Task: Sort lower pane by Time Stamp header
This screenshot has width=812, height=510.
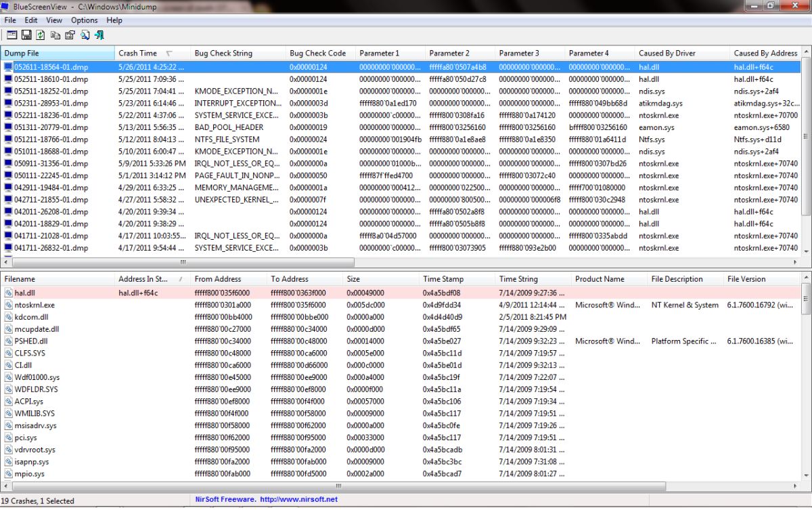Action: pos(458,279)
